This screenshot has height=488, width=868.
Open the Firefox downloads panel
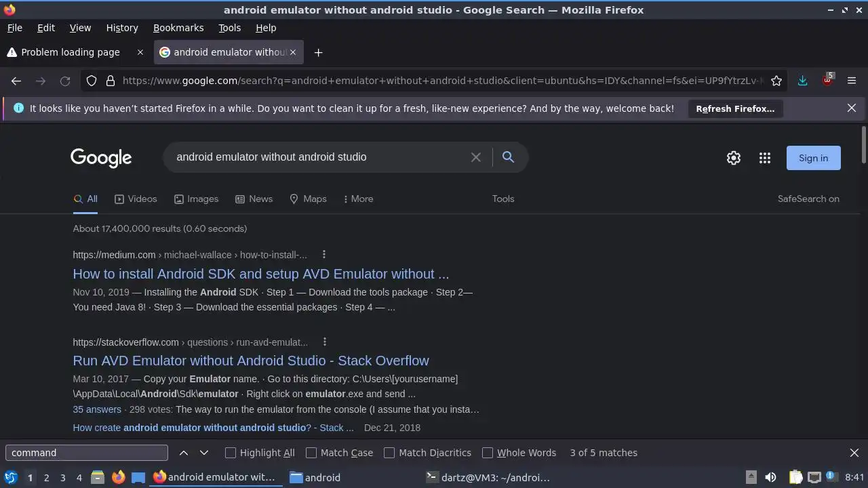pyautogui.click(x=802, y=81)
